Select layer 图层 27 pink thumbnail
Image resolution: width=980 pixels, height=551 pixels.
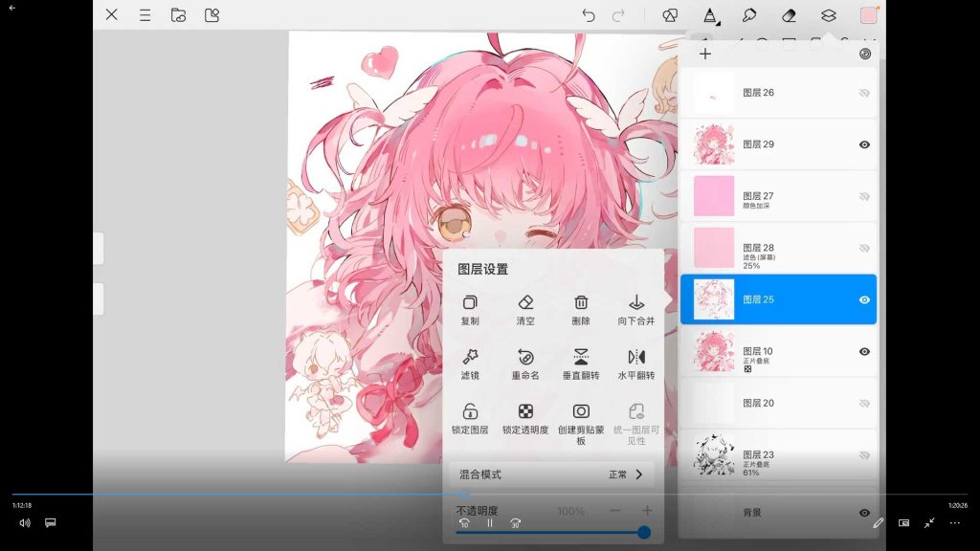click(714, 196)
